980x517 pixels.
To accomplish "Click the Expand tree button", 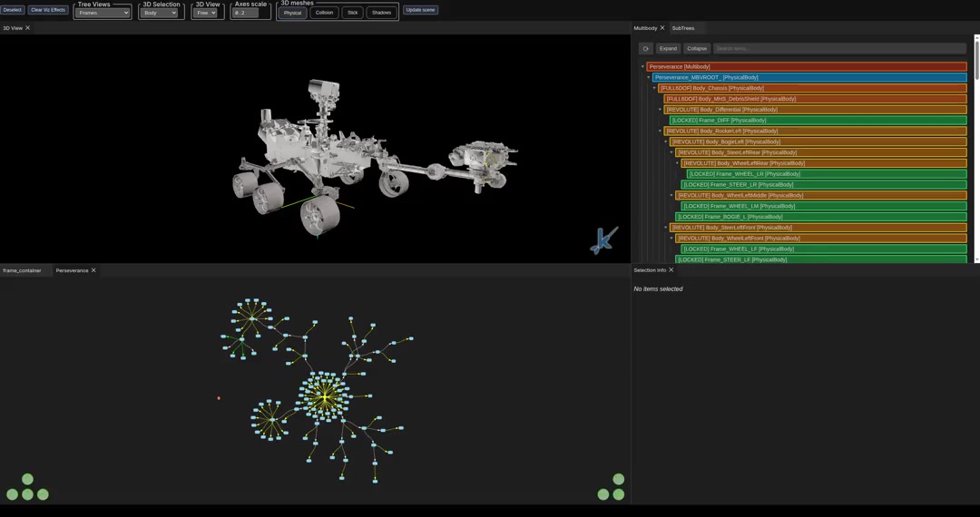I will coord(668,49).
